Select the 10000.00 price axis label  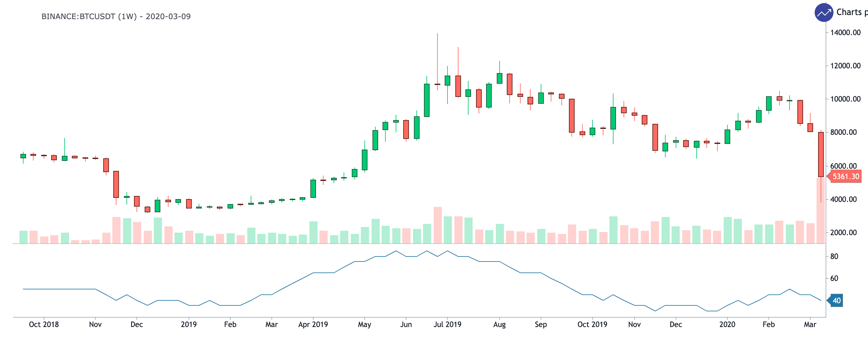[x=845, y=99]
